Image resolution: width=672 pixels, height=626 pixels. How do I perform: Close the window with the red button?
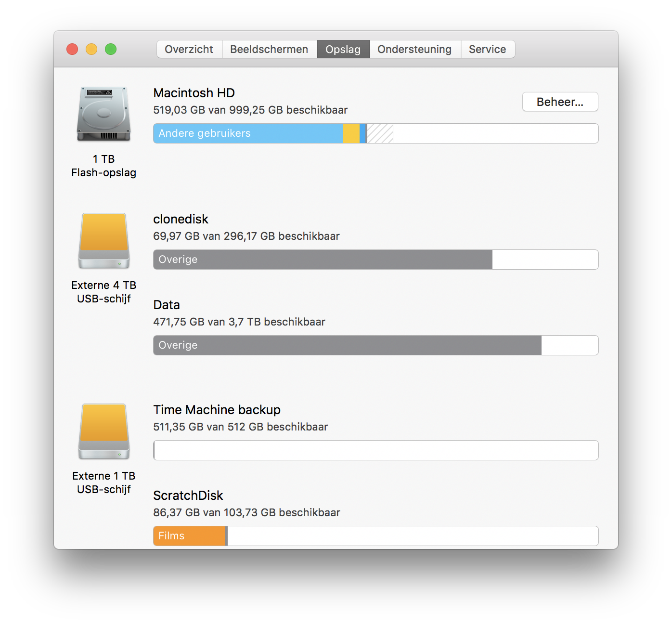point(72,49)
